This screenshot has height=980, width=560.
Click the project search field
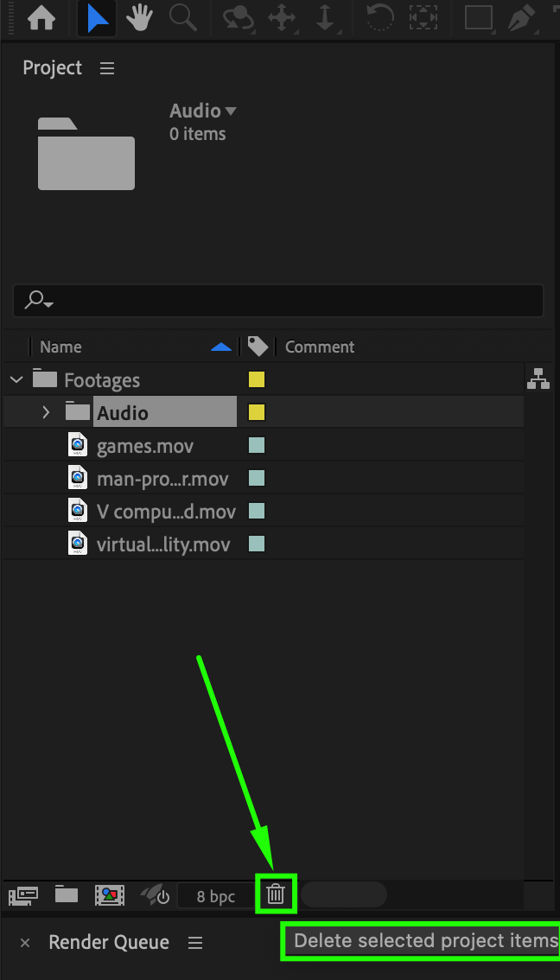point(285,301)
